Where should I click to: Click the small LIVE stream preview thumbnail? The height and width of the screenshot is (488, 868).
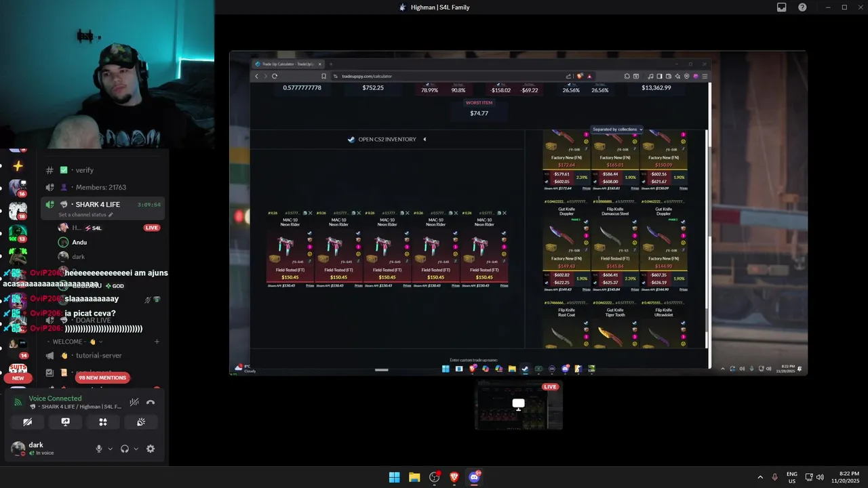[519, 405]
